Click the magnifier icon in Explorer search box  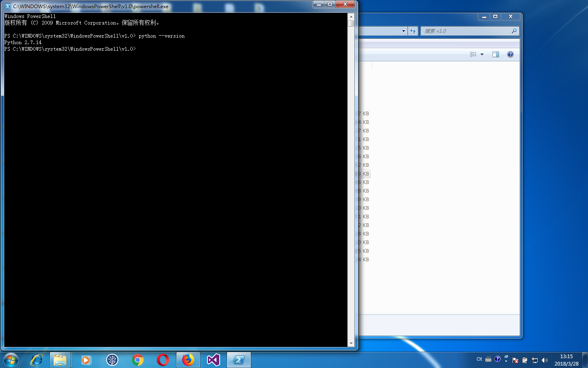tap(514, 31)
